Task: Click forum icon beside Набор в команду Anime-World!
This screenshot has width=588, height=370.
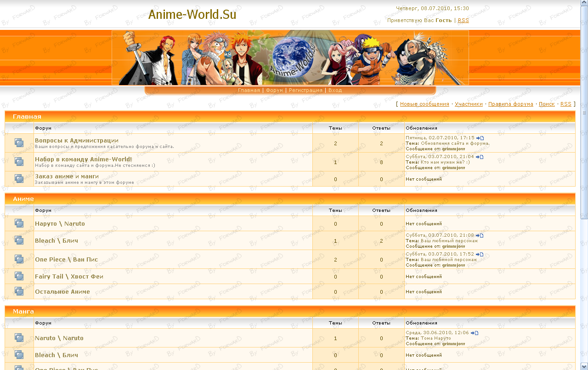Action: coord(19,162)
